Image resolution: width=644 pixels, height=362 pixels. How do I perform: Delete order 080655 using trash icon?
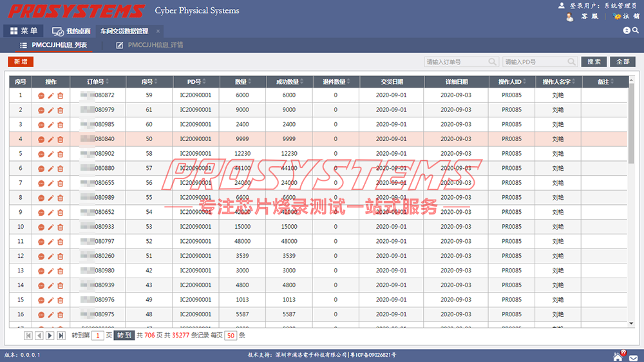click(x=61, y=184)
